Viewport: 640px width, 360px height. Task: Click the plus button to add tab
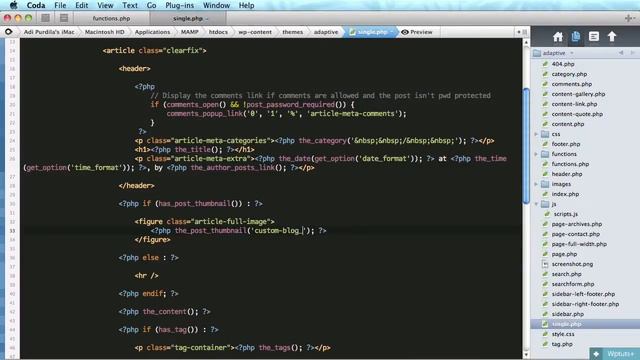point(629,18)
